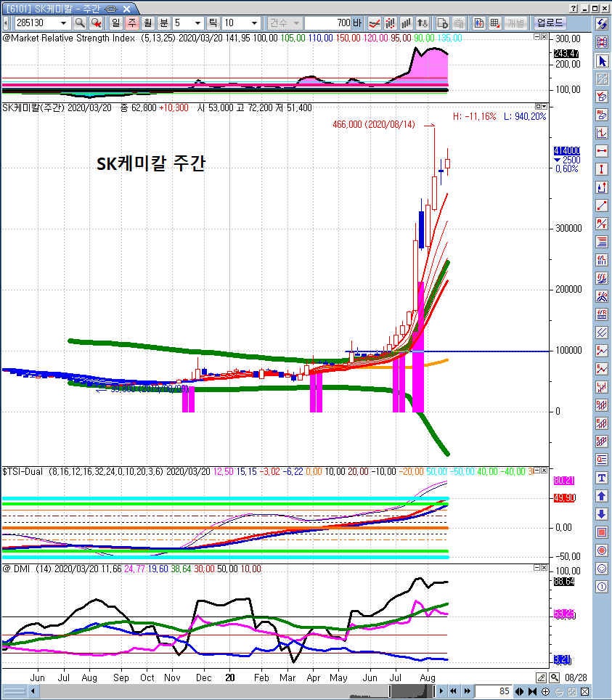Click the up-down arrows toolbar icon
This screenshot has width=612, height=700.
(423, 23)
